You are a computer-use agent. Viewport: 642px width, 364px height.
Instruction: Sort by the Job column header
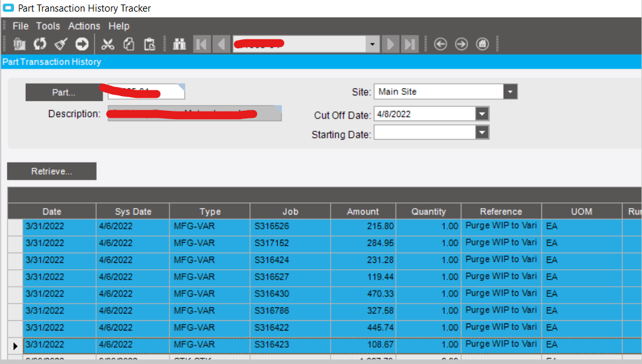tap(290, 211)
